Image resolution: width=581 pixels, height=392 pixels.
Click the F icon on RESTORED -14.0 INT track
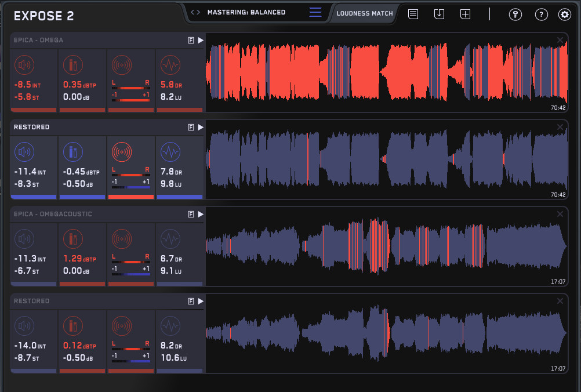(x=191, y=301)
